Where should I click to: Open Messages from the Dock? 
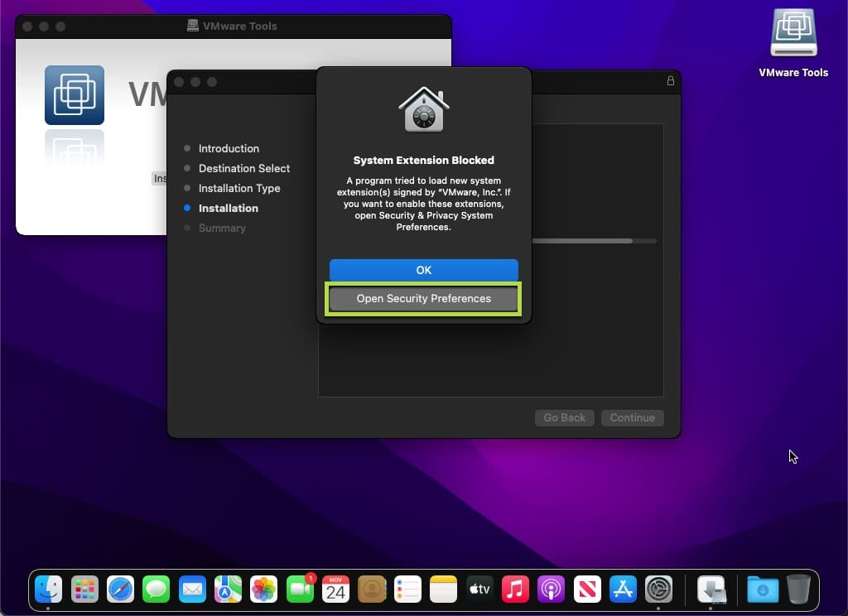[157, 589]
